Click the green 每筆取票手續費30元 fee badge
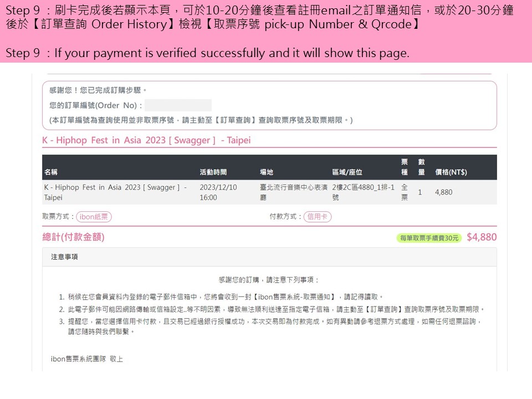This screenshot has height=399, width=532. tap(429, 238)
